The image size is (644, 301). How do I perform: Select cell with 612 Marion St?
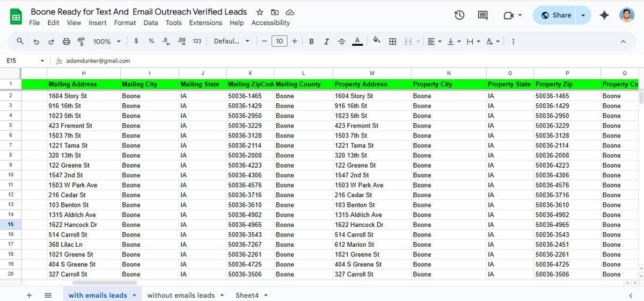pyautogui.click(x=372, y=245)
